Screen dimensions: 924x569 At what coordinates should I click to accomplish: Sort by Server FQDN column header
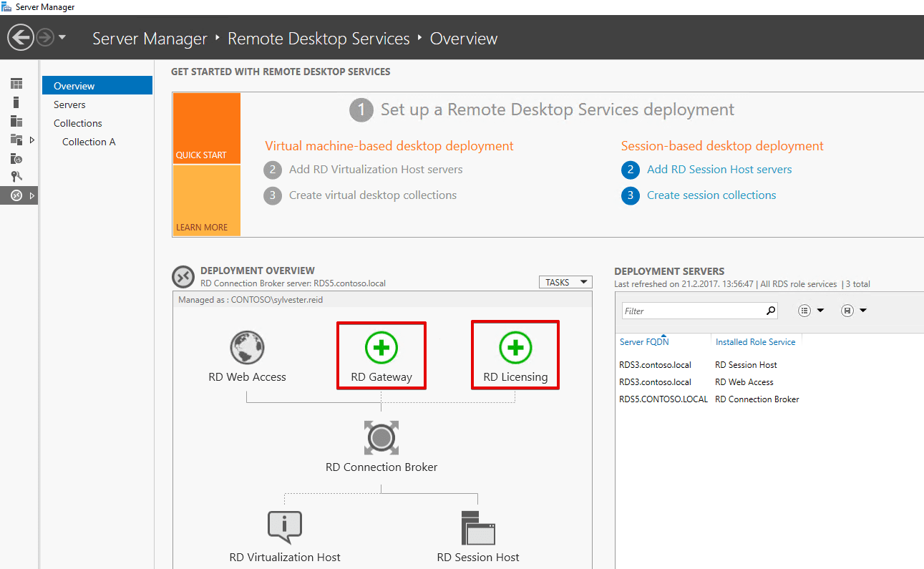(x=644, y=342)
